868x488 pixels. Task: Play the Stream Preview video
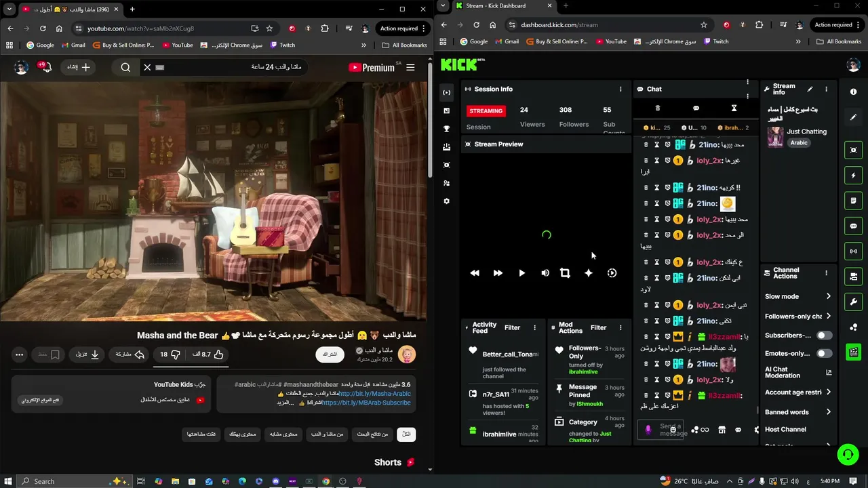click(x=521, y=272)
